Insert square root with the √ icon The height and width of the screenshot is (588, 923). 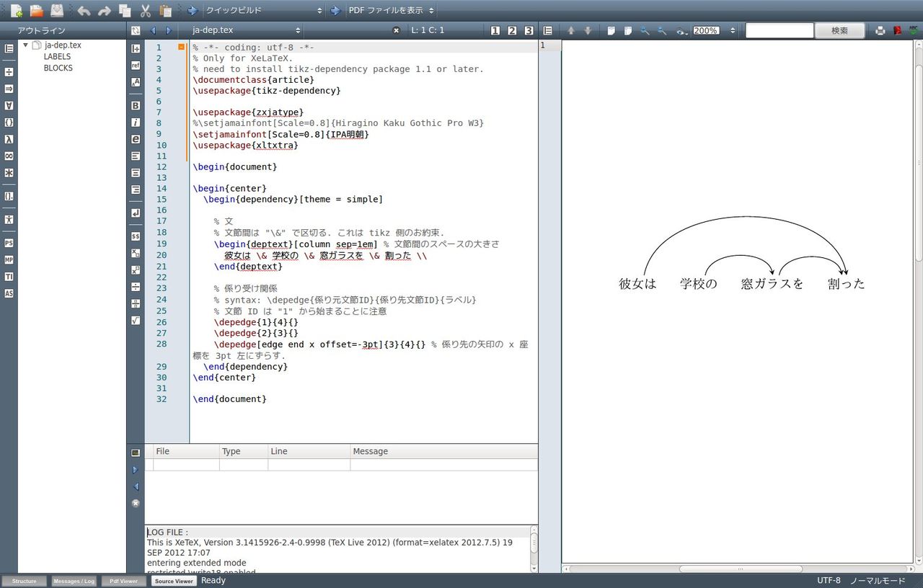click(136, 320)
